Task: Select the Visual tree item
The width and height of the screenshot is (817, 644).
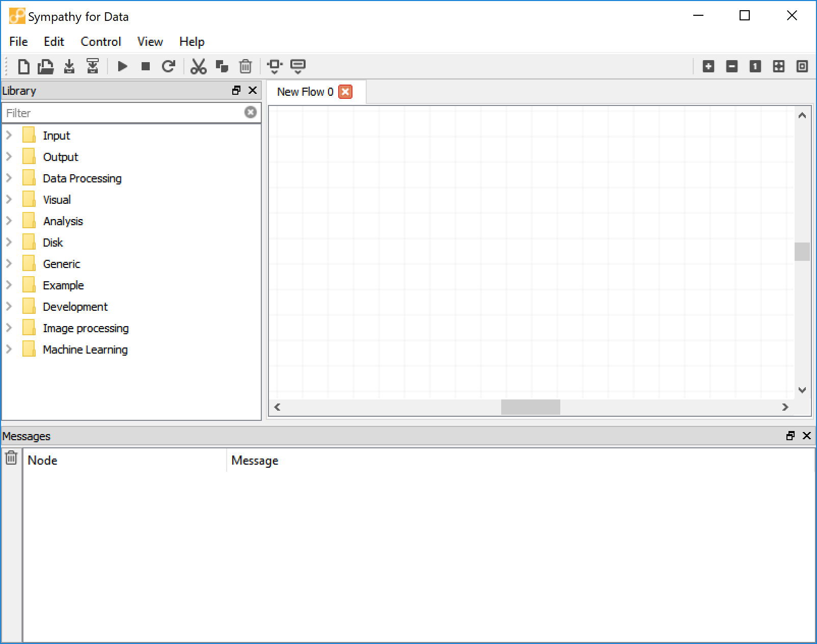Action: click(57, 200)
